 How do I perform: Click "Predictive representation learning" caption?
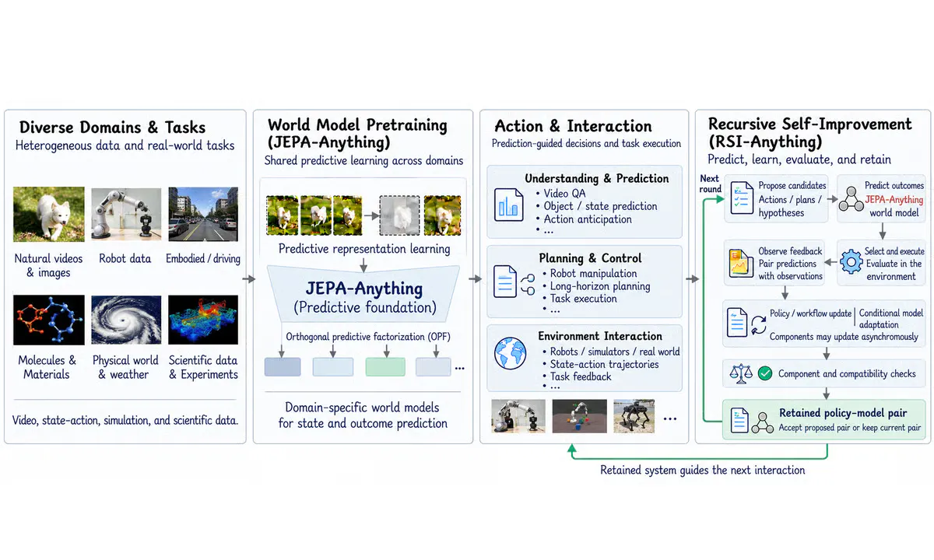[x=364, y=249]
